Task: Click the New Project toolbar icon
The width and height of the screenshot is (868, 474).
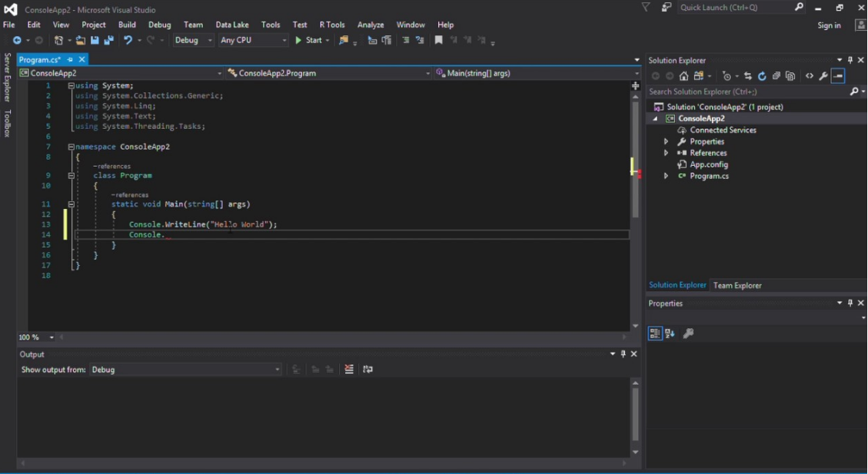Action: 58,40
